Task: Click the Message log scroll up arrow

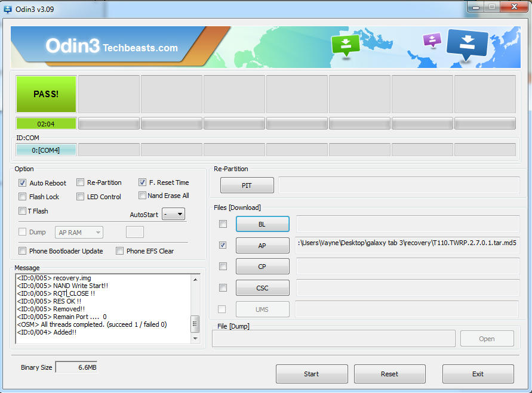Action: coord(195,280)
